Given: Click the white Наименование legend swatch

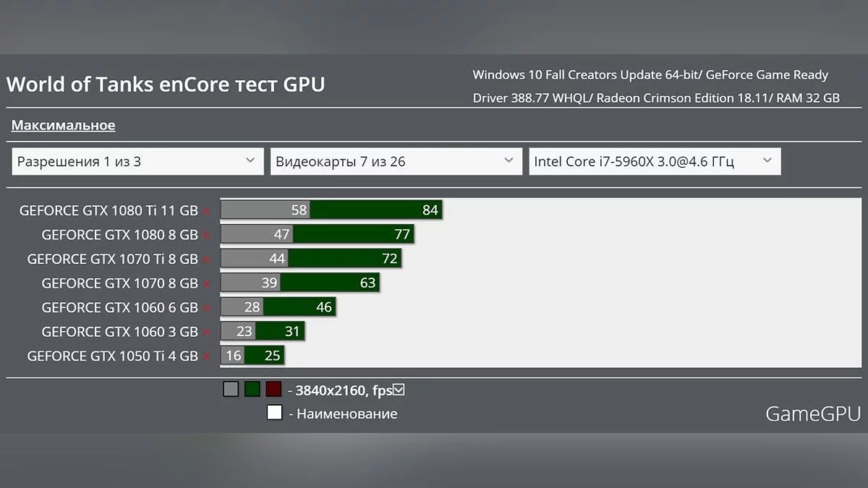Looking at the screenshot, I should [274, 414].
